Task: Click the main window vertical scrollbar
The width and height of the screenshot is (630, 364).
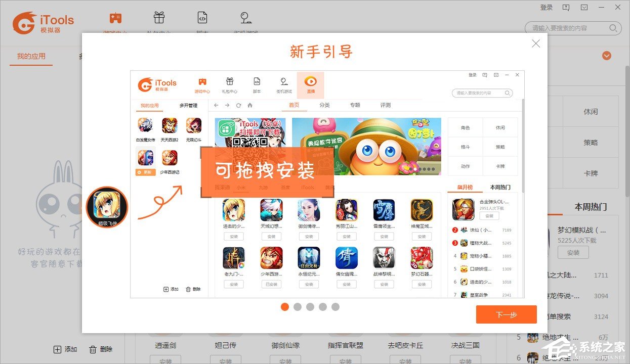Action: click(x=627, y=131)
